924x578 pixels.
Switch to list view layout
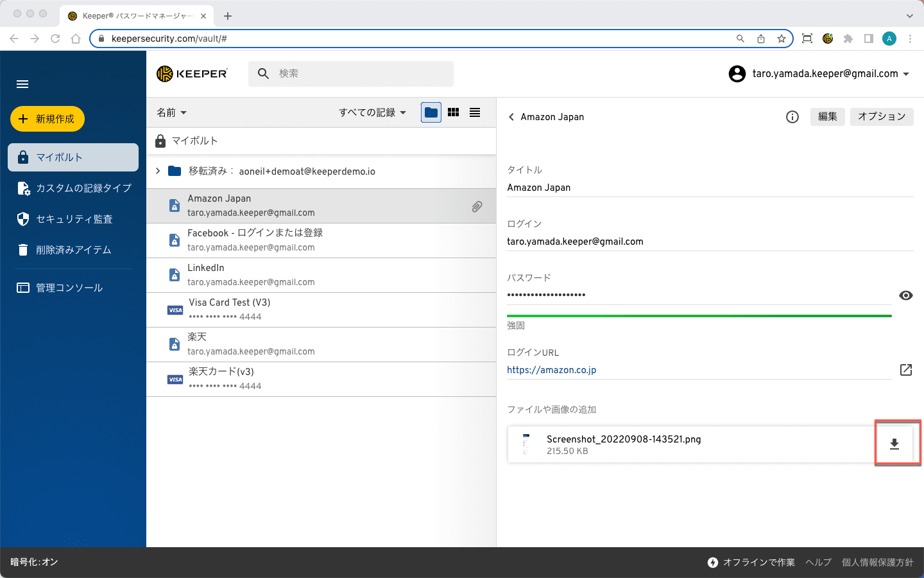point(475,112)
